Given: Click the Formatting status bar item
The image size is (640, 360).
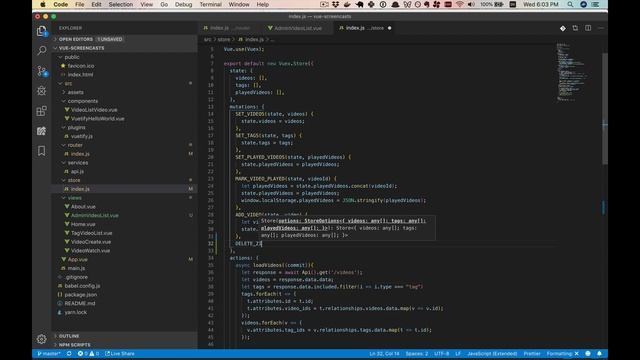Looking at the screenshot, I should [x=562, y=353].
